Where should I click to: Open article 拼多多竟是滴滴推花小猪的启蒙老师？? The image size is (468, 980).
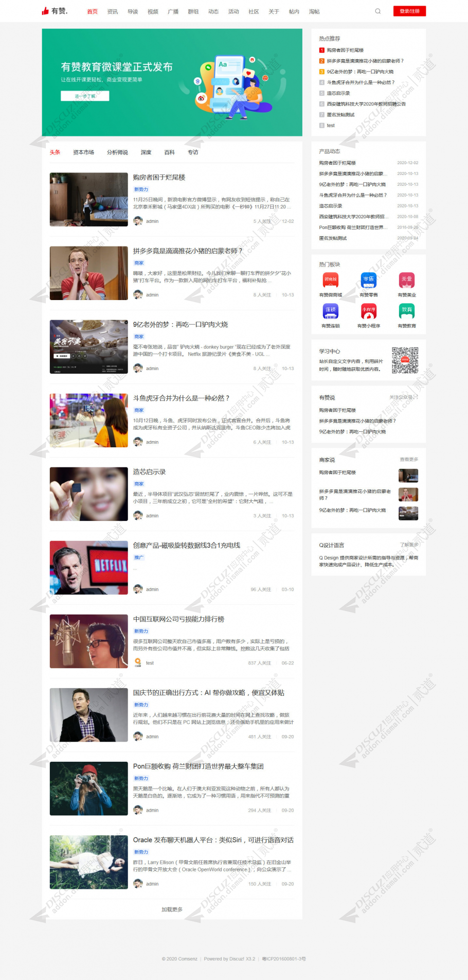(x=188, y=251)
